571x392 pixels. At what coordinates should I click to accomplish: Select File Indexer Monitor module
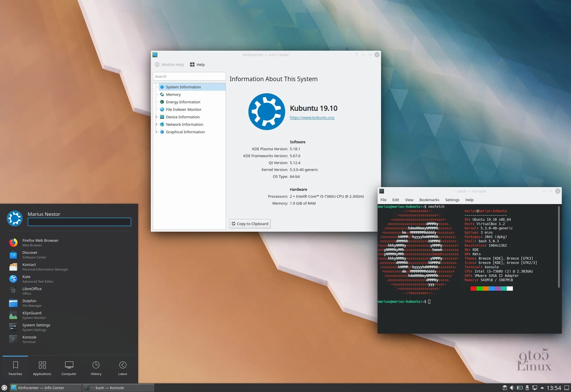pos(192,109)
